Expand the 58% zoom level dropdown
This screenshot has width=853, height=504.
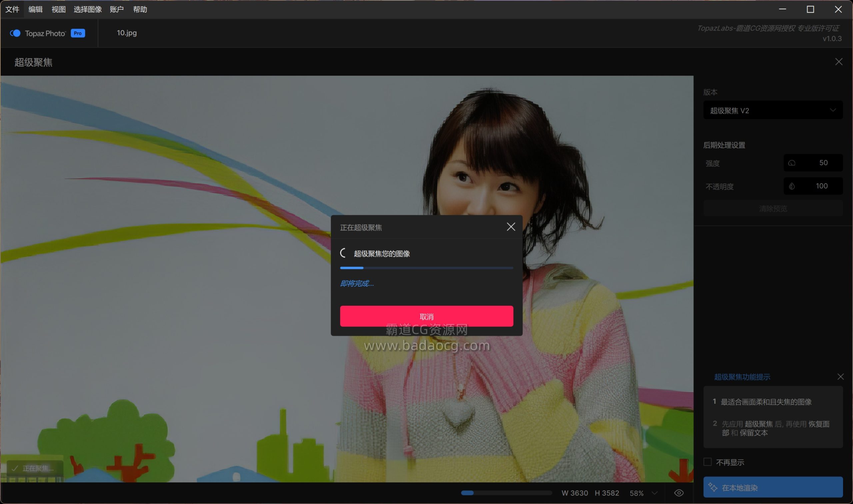point(655,493)
